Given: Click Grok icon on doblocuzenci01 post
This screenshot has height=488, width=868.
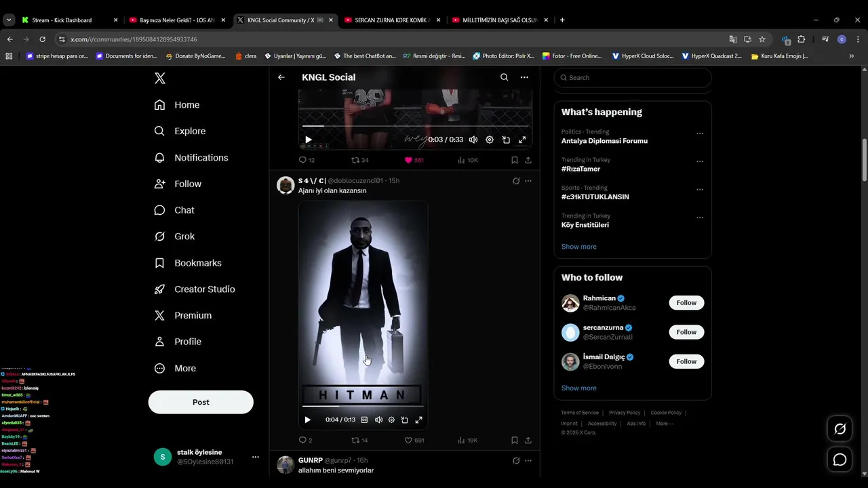Looking at the screenshot, I should [516, 181].
